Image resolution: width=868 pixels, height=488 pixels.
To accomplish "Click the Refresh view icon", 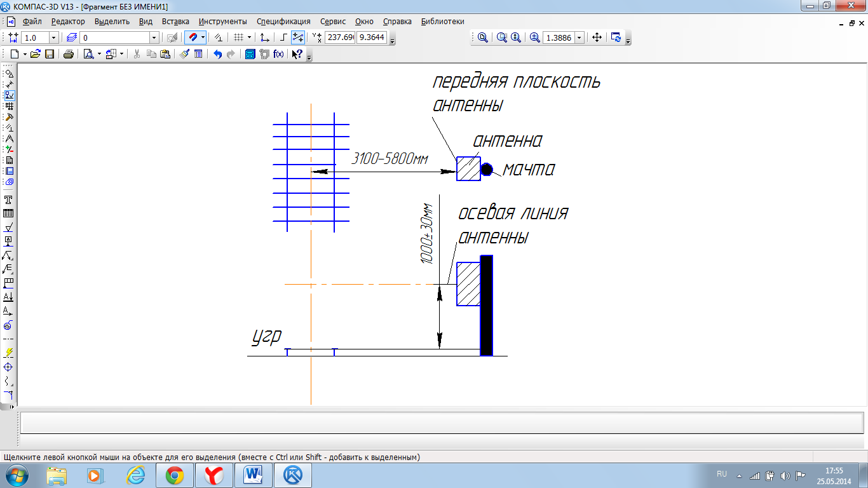I will [x=616, y=37].
